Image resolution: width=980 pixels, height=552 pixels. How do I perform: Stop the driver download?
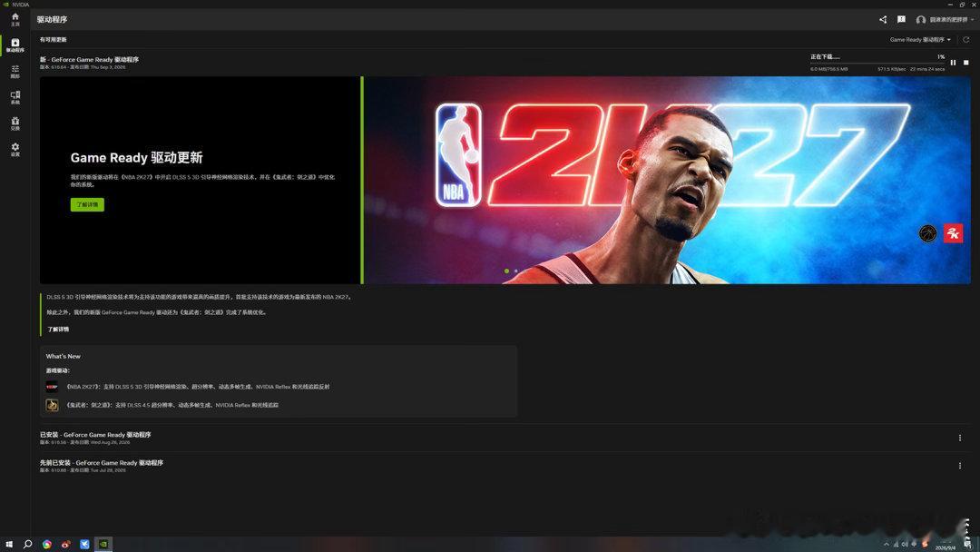(966, 63)
